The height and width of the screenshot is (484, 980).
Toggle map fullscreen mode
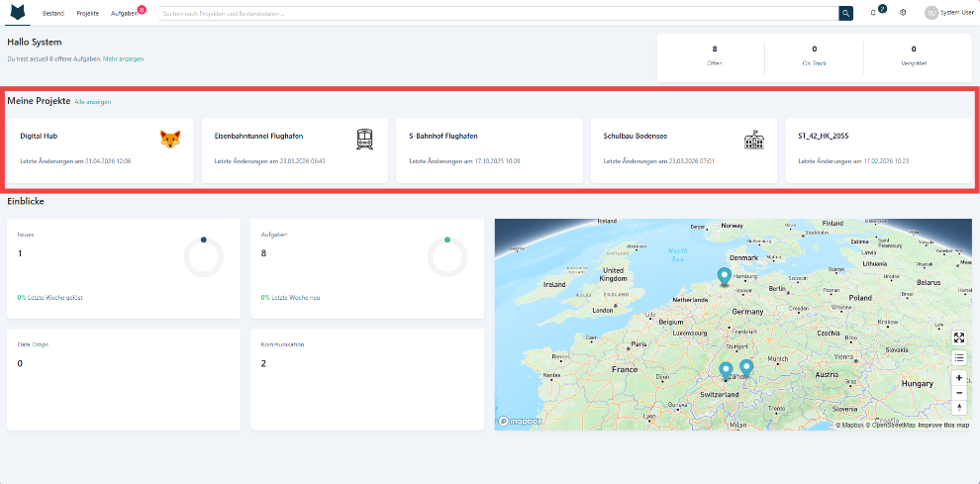[x=959, y=338]
